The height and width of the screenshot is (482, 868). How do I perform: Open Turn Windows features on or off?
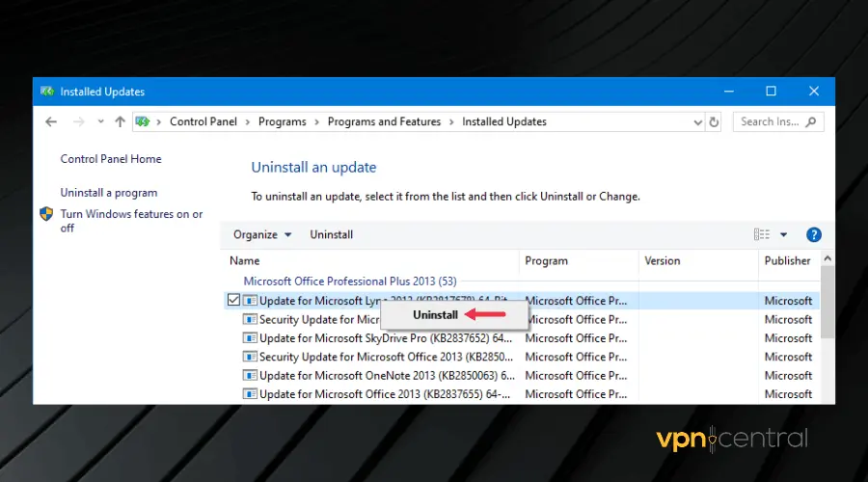pyautogui.click(x=131, y=221)
